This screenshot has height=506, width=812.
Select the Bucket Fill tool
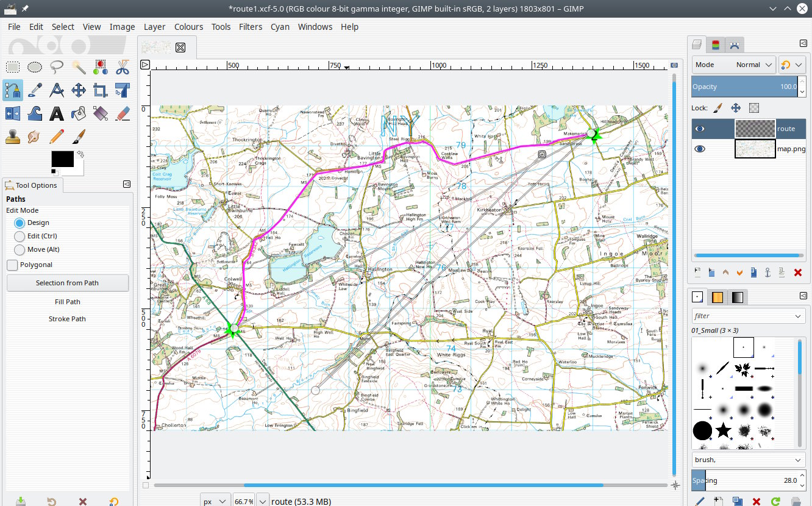coord(79,113)
